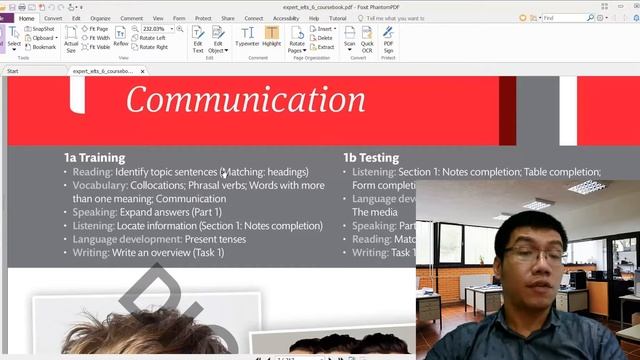Click the Print icon in quick access toolbar

[22, 7]
